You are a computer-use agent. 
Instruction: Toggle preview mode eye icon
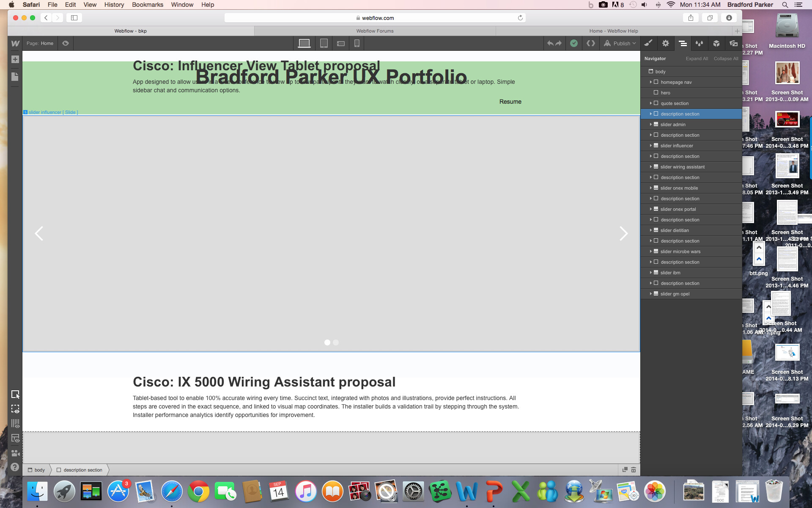(66, 43)
